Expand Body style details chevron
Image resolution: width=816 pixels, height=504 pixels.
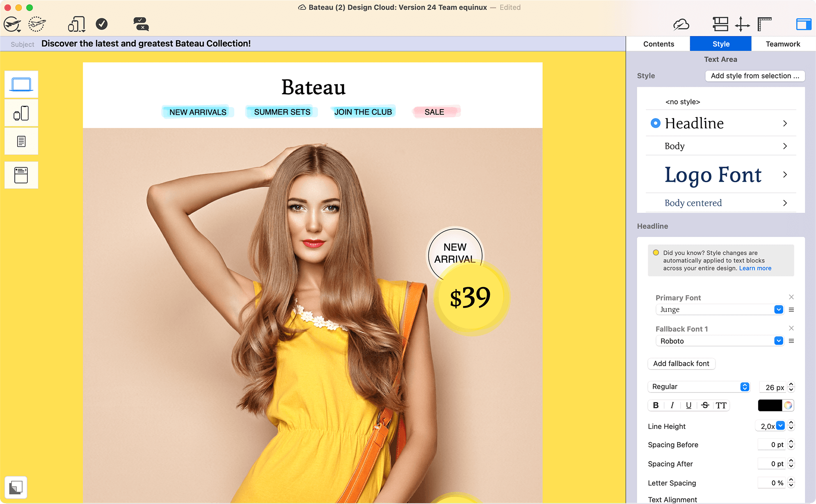pyautogui.click(x=785, y=146)
